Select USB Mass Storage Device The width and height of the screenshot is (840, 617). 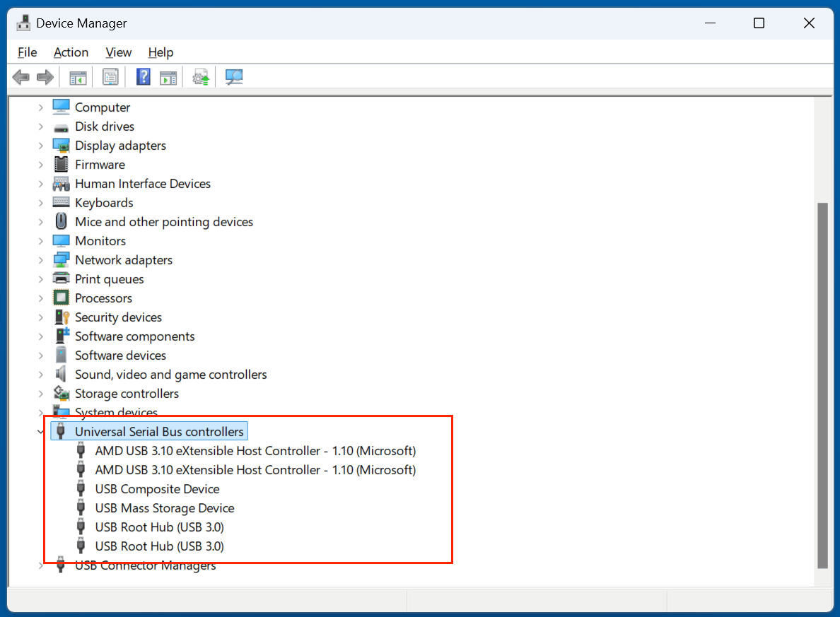(164, 507)
